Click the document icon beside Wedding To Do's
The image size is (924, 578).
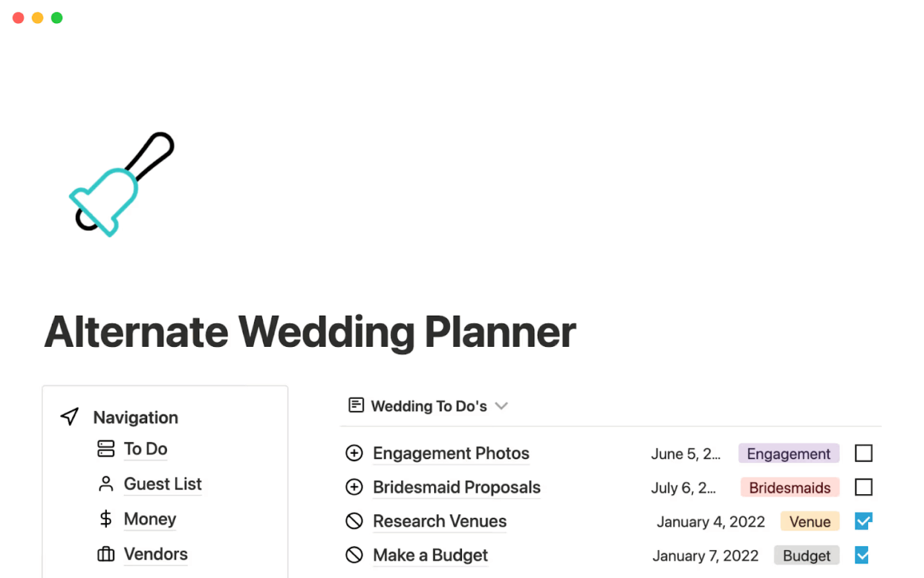click(x=356, y=405)
